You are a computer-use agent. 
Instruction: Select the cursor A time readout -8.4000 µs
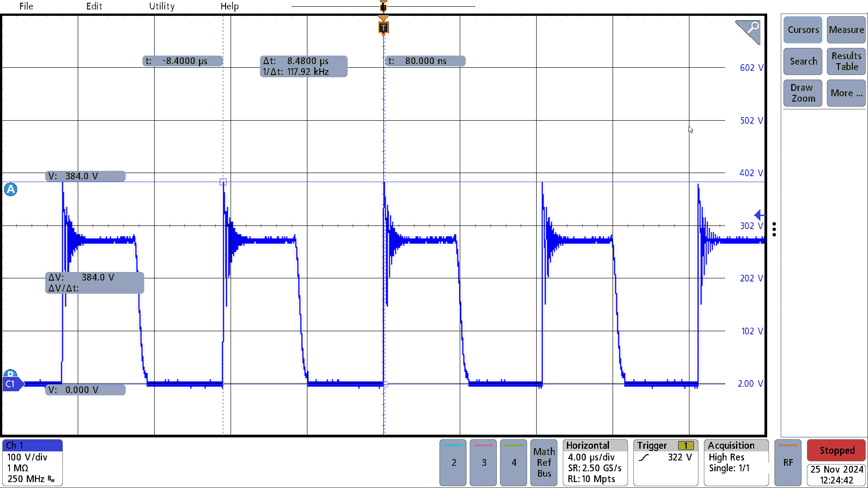[x=183, y=61]
